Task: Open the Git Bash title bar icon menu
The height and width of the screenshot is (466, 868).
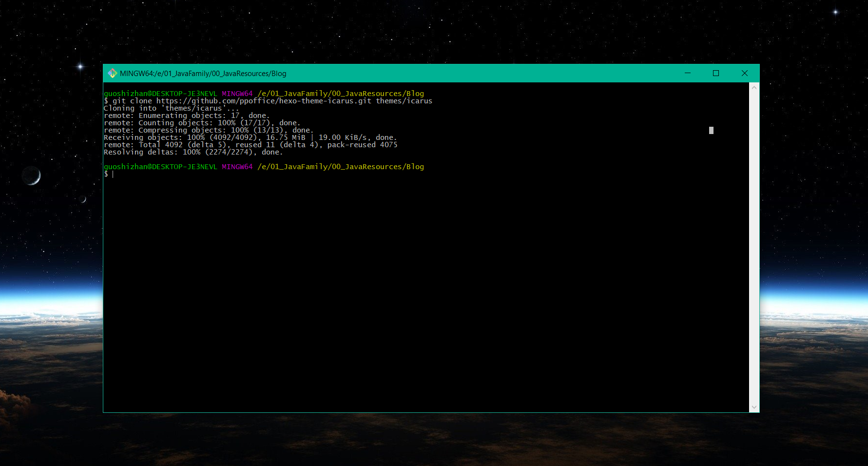Action: point(113,73)
